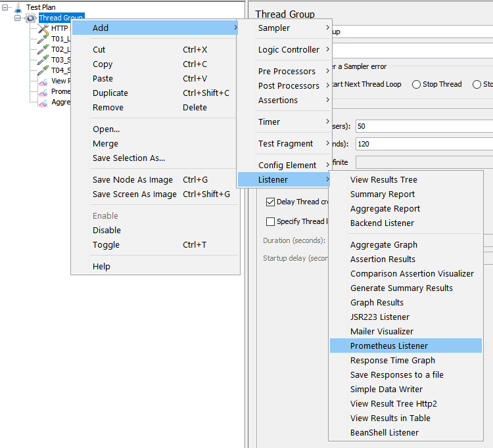The width and height of the screenshot is (493, 448).
Task: Click the Thread Group gear icon
Action: [30, 18]
